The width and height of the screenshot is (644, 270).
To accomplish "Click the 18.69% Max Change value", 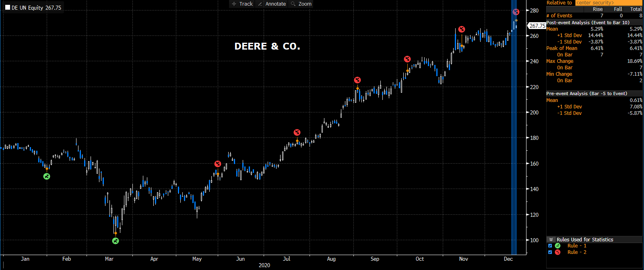I will coord(634,61).
